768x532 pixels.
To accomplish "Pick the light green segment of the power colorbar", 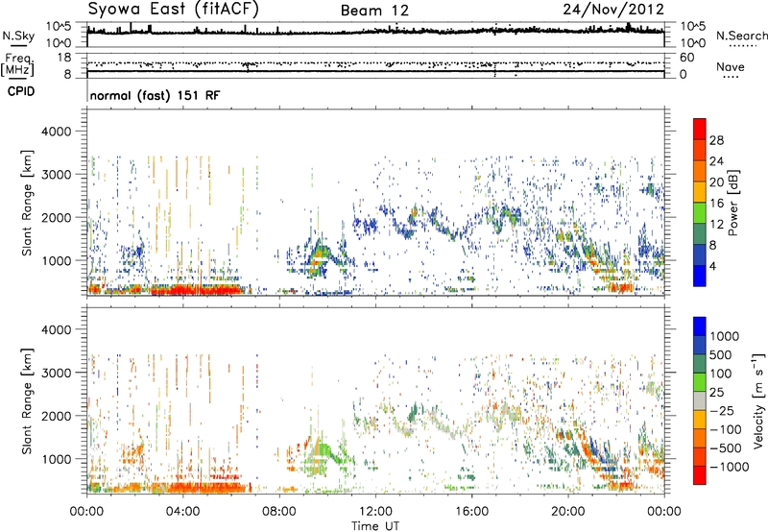I will 700,213.
